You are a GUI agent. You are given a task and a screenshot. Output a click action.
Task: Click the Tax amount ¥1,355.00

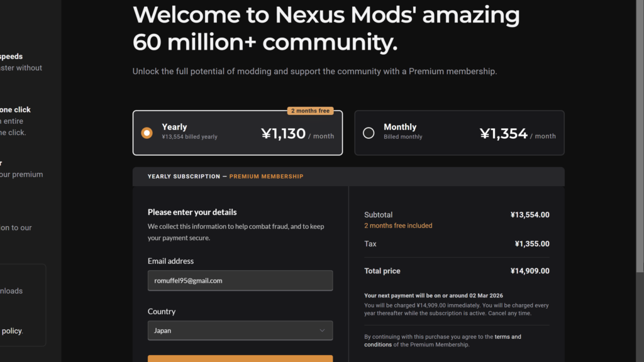[531, 244]
